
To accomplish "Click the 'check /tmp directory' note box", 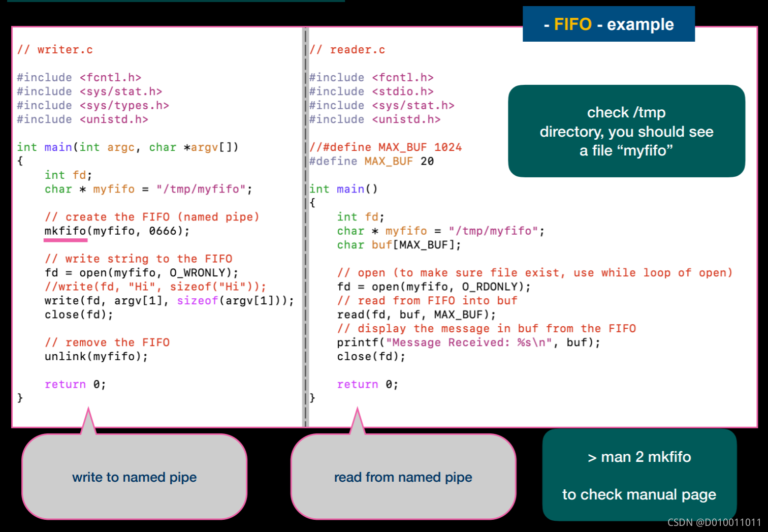I will (626, 131).
